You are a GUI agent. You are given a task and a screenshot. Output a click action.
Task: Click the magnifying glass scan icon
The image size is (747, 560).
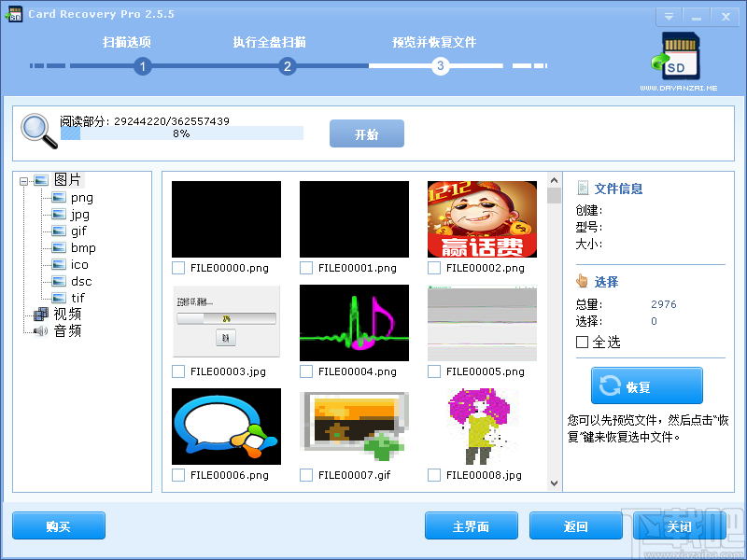(x=39, y=131)
